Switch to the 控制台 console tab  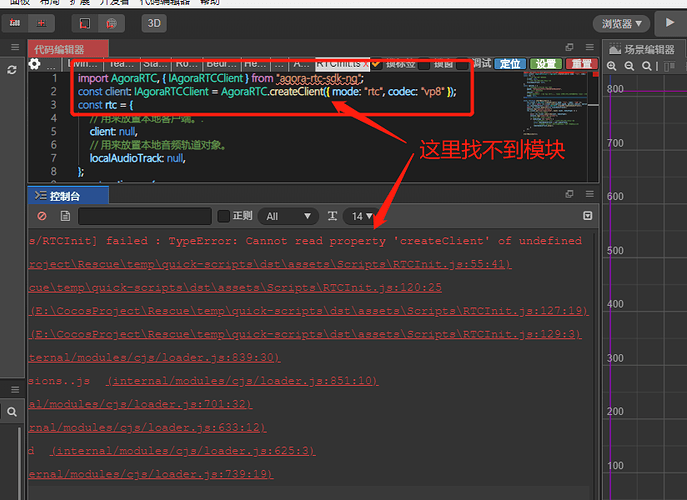(68, 196)
